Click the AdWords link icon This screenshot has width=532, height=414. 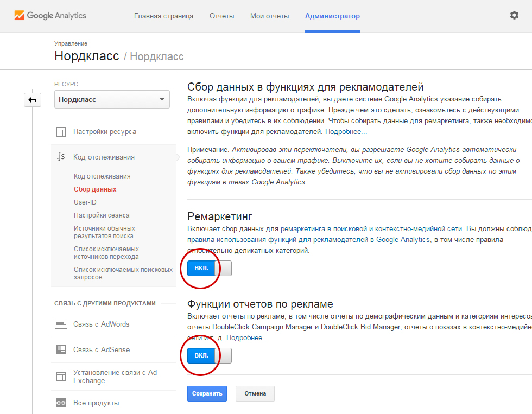(x=61, y=324)
